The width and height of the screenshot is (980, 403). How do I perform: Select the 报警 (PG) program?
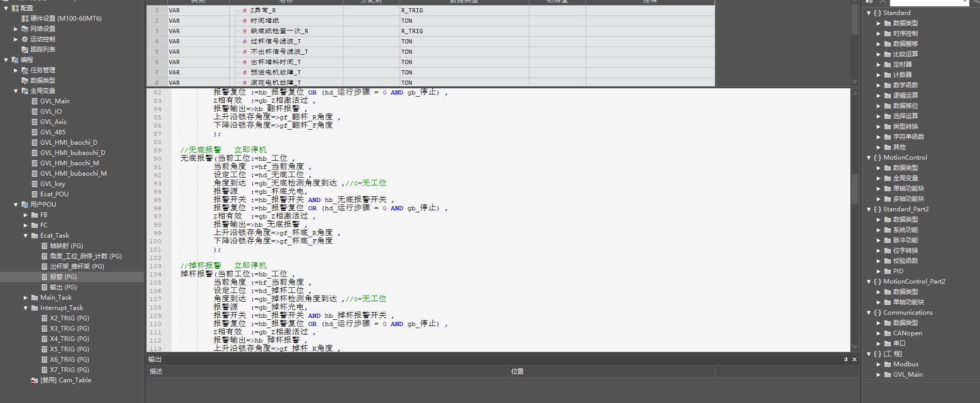[63, 277]
